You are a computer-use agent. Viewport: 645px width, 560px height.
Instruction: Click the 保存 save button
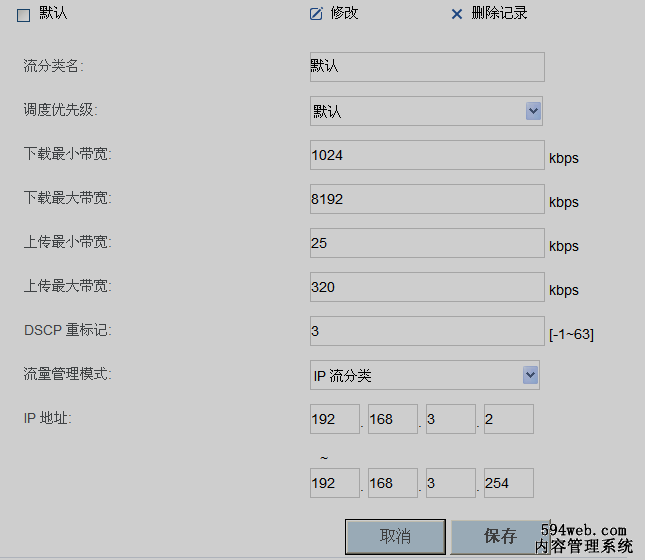[x=500, y=537]
